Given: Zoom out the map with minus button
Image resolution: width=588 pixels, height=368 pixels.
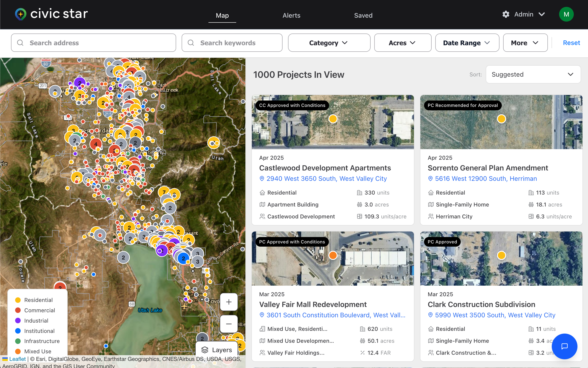Looking at the screenshot, I should click(228, 324).
